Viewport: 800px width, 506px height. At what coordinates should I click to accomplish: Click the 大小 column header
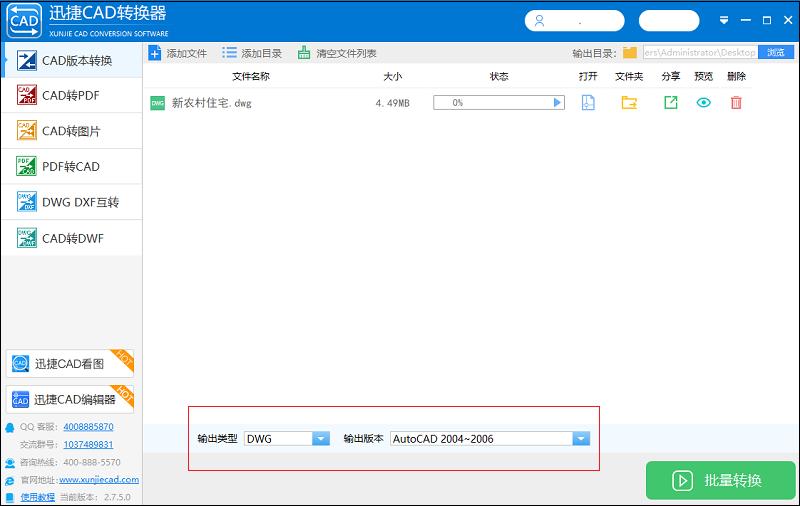[x=392, y=76]
